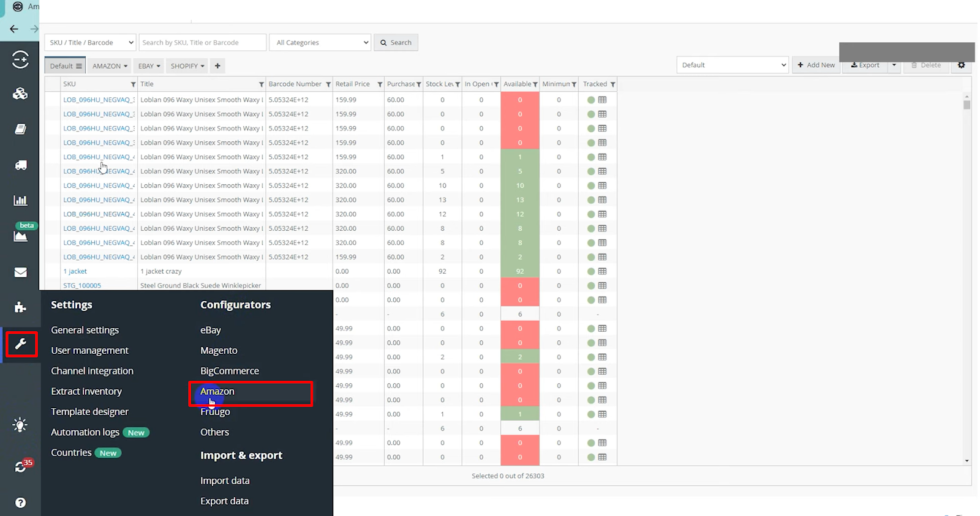Filter the Barcode Number column
Screen dimensions: 980x516
pyautogui.click(x=328, y=84)
